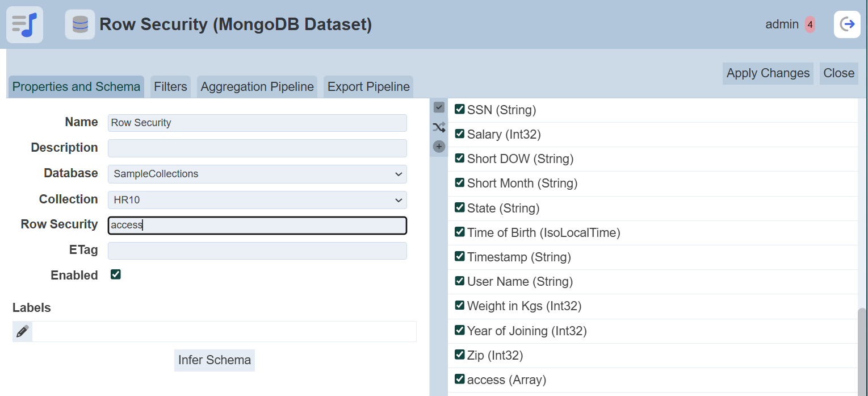
Task: Go to the Export Pipeline tab
Action: pos(368,87)
